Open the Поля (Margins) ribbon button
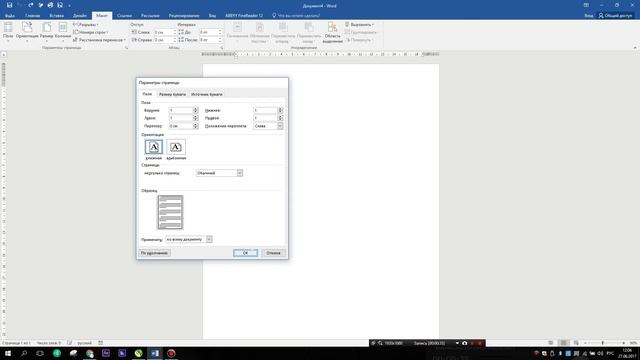Screen dimensions: 640x360 (8, 31)
